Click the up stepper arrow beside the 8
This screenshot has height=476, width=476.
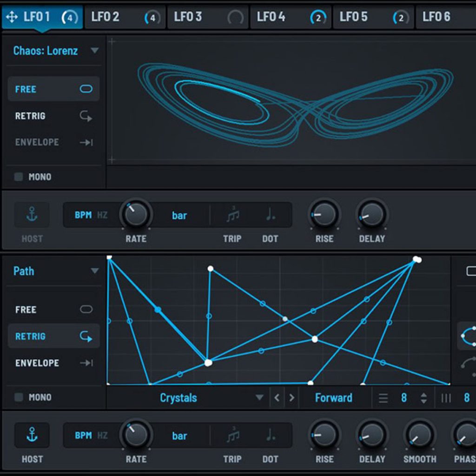pyautogui.click(x=424, y=395)
